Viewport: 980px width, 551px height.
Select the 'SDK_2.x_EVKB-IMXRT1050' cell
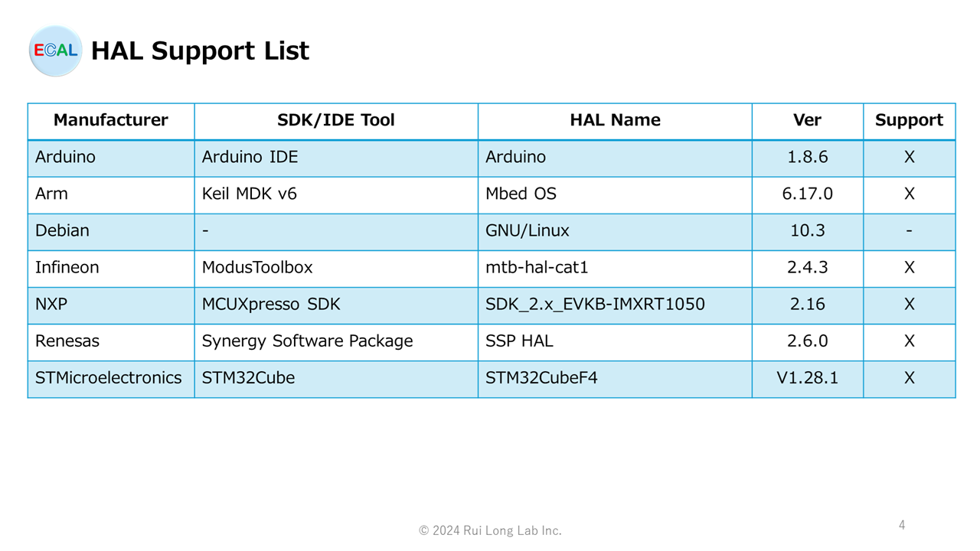tap(615, 305)
